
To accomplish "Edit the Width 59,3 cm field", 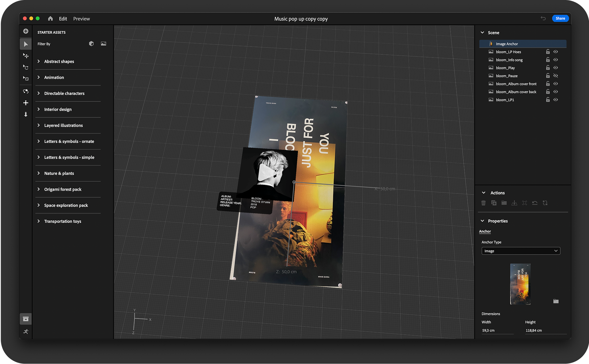I will [x=497, y=331].
